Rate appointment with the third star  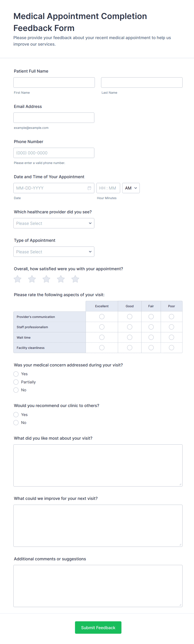(x=46, y=279)
